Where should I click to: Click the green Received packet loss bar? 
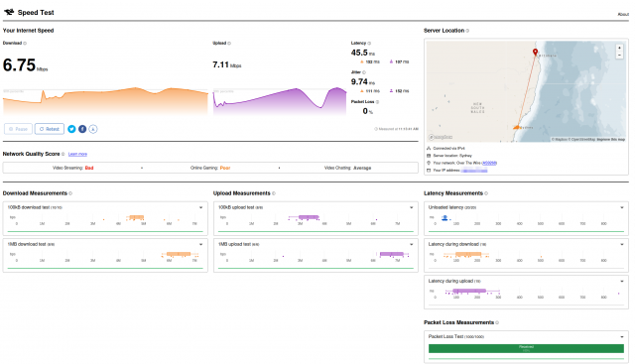(x=526, y=348)
